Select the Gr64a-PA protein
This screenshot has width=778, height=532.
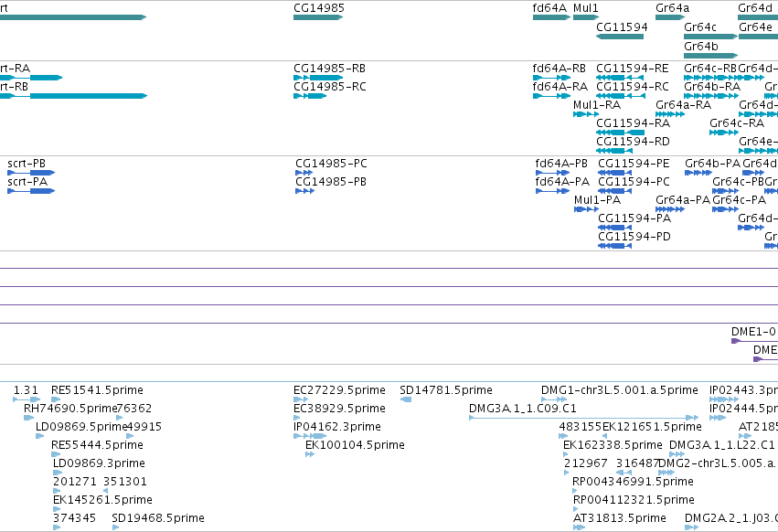click(670, 209)
